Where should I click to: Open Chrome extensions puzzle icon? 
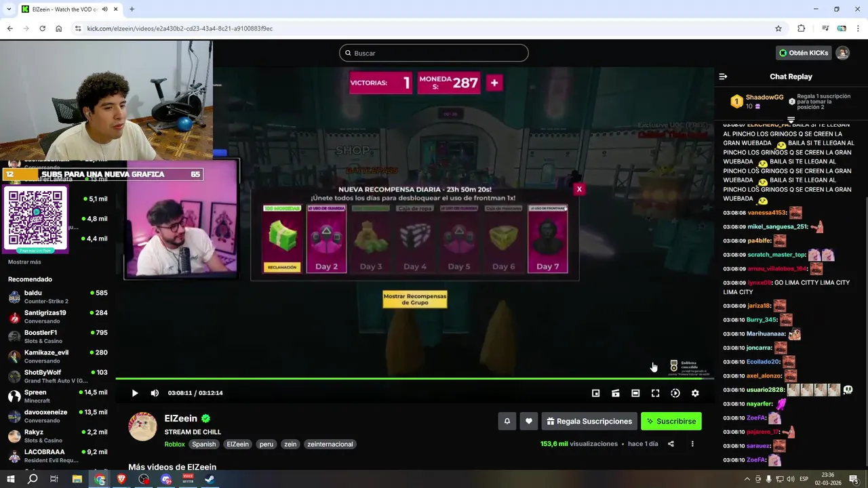pyautogui.click(x=802, y=28)
